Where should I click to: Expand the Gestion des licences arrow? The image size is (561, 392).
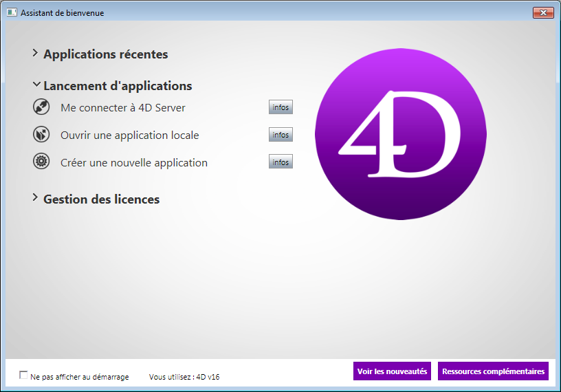coord(36,198)
